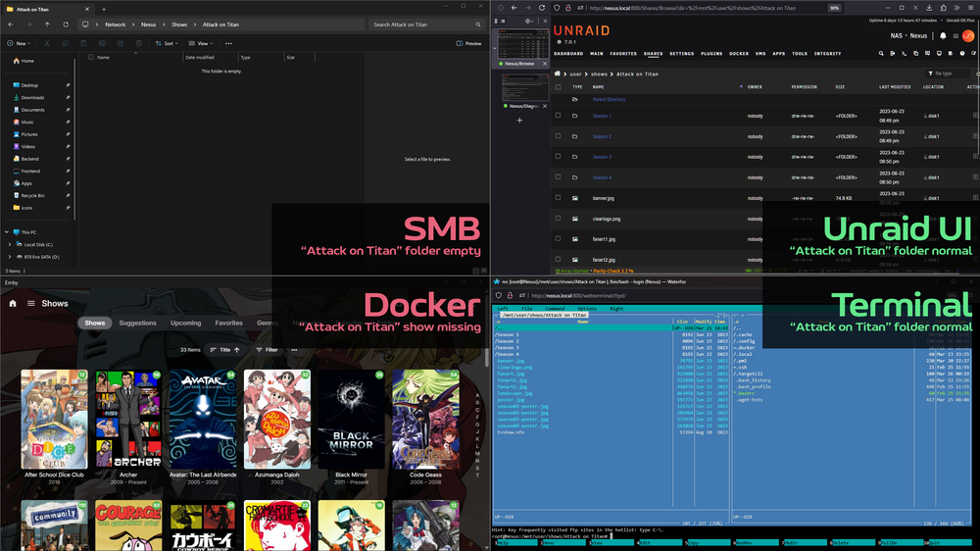Cut selected item in File Explorer toolbar
The height and width of the screenshot is (551, 980).
(x=47, y=43)
